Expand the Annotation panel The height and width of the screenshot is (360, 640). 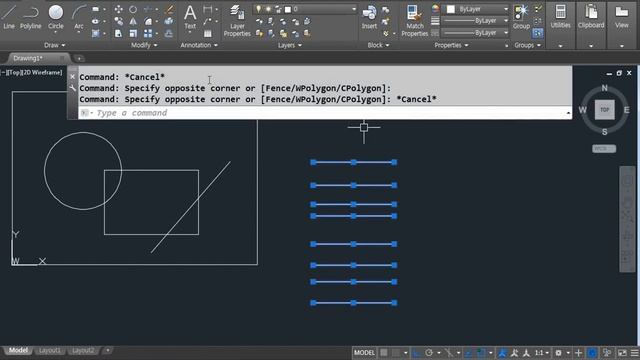pos(199,45)
